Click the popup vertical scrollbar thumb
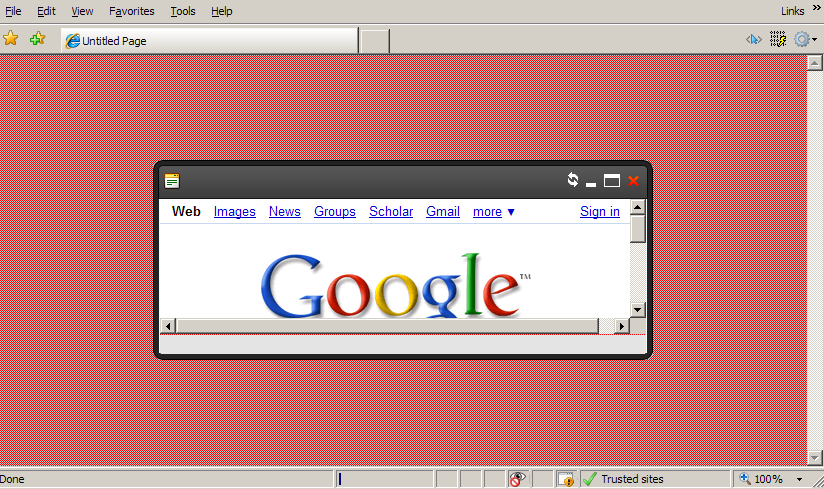The image size is (824, 489). tap(637, 229)
